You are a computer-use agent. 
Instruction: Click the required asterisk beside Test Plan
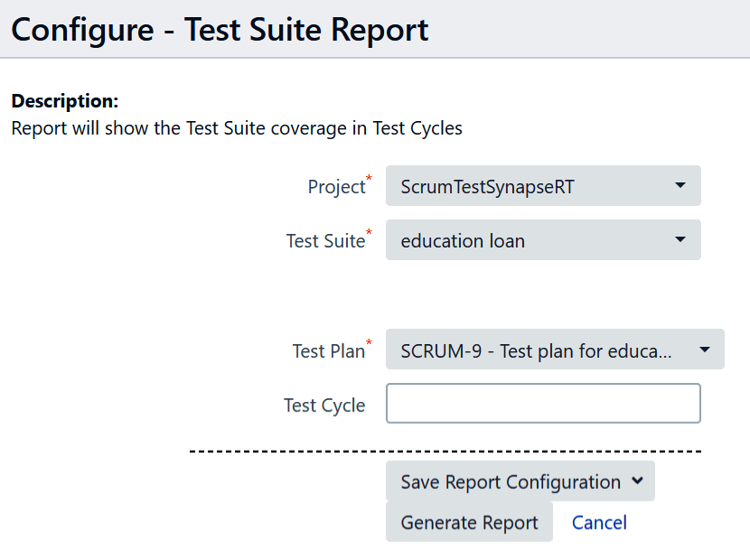pos(370,342)
